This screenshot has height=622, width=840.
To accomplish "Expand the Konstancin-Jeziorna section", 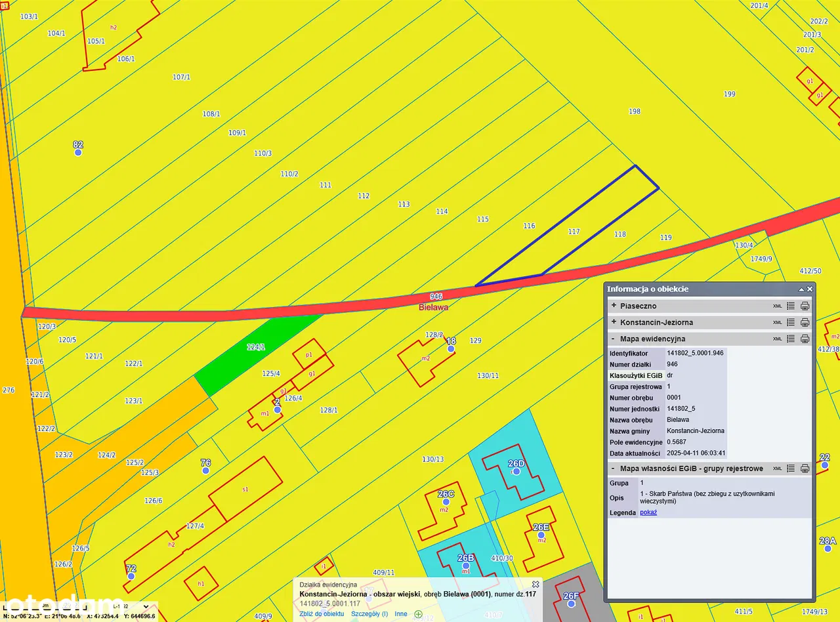I will pyautogui.click(x=614, y=322).
